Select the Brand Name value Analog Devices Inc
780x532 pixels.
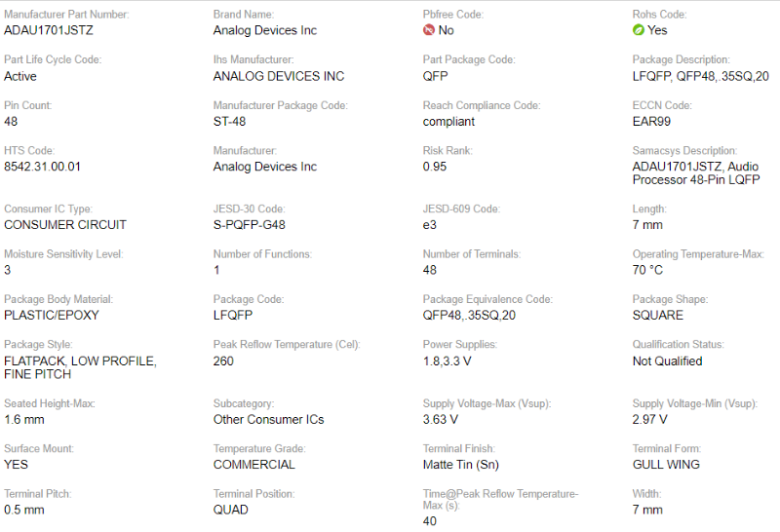[264, 30]
